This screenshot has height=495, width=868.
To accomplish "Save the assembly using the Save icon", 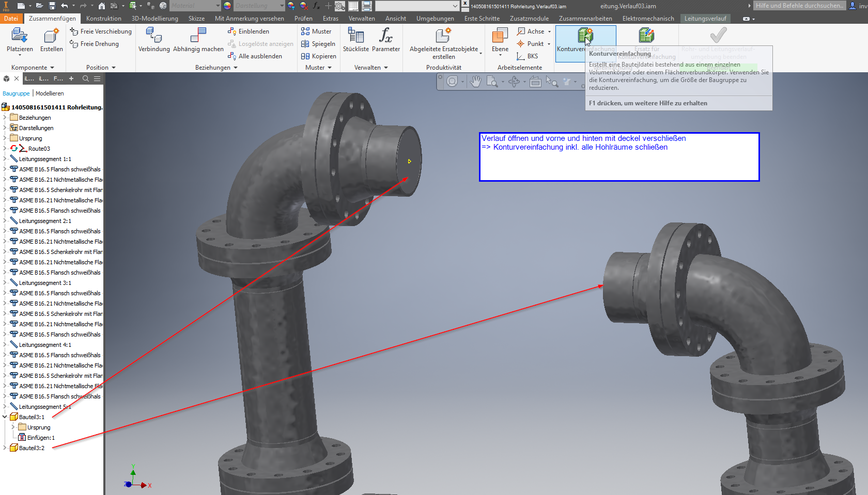I will pyautogui.click(x=51, y=6).
